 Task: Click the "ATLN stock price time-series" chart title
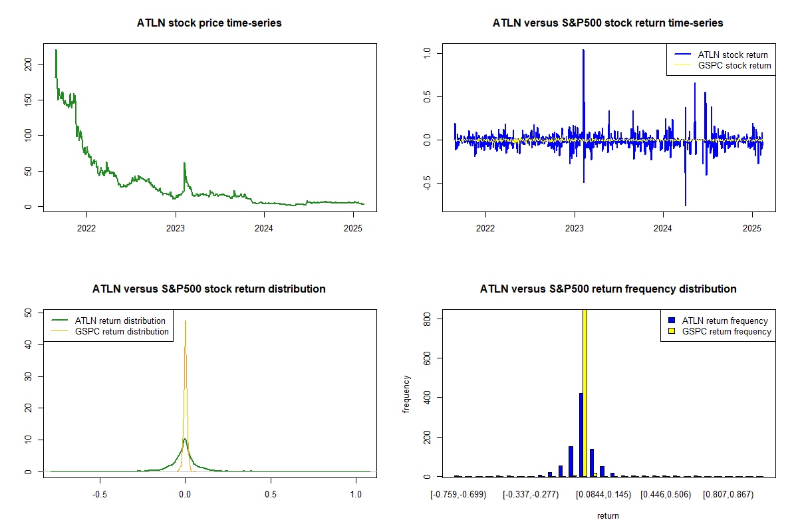pyautogui.click(x=209, y=23)
